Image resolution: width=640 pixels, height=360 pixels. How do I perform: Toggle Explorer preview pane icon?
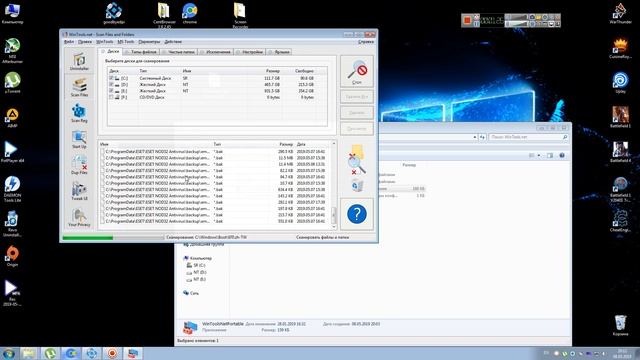550,156
